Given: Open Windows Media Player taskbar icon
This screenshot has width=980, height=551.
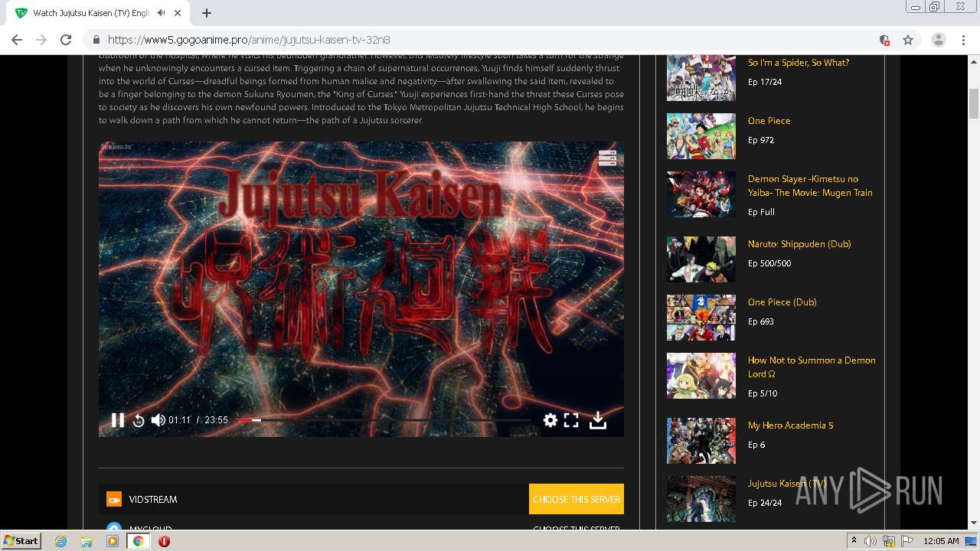Looking at the screenshot, I should (x=113, y=541).
